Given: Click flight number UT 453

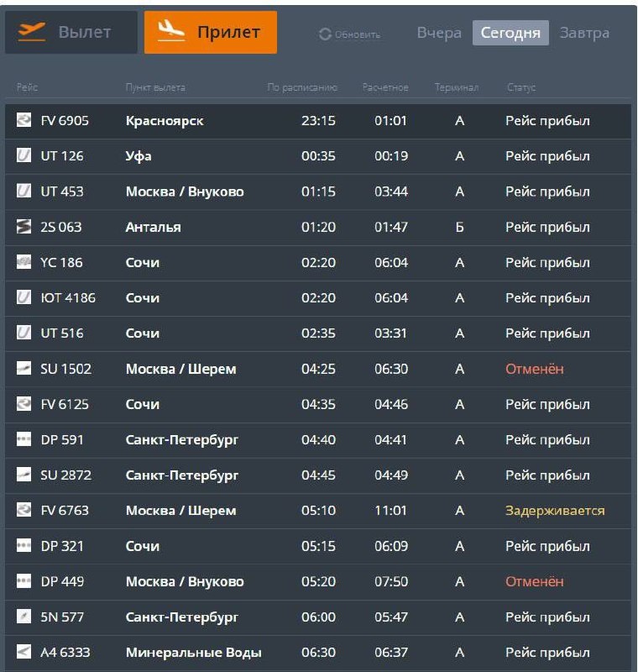Looking at the screenshot, I should [62, 192].
